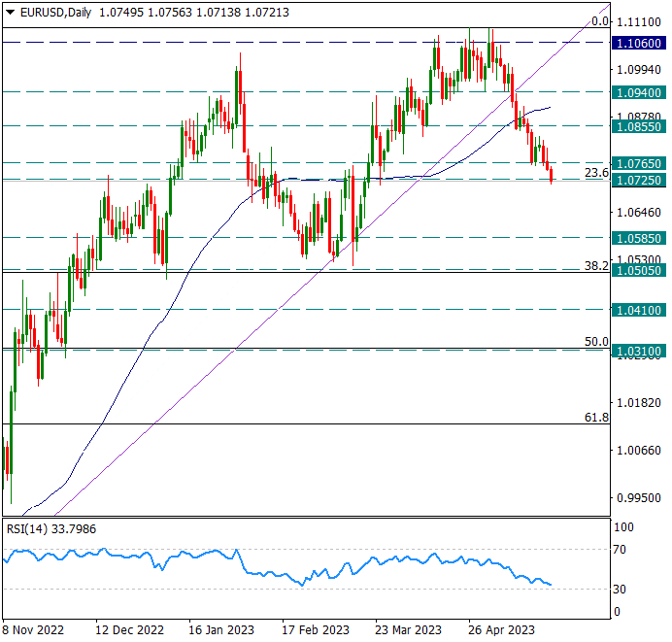Select the purple ascending trendline

[x=279, y=309]
